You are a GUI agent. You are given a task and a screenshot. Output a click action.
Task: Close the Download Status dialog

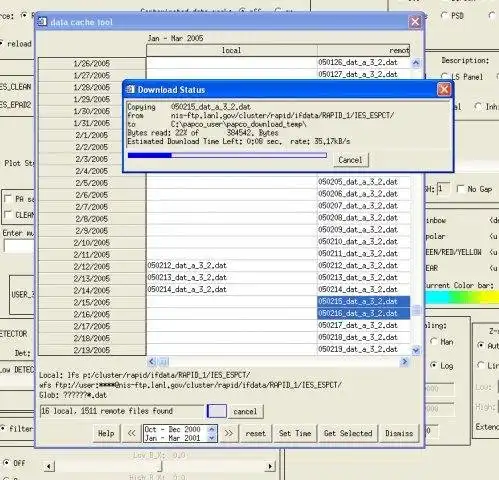[x=444, y=89]
